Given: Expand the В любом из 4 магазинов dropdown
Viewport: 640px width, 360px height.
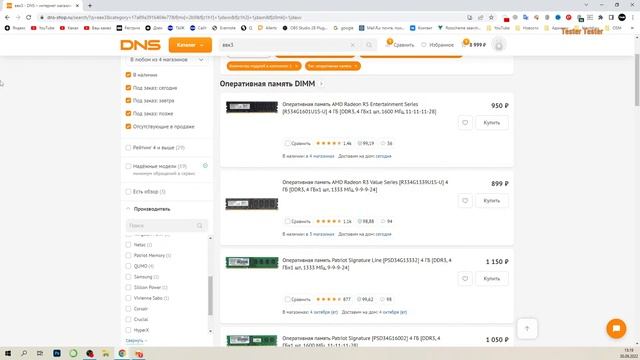Looking at the screenshot, I should click(x=167, y=60).
